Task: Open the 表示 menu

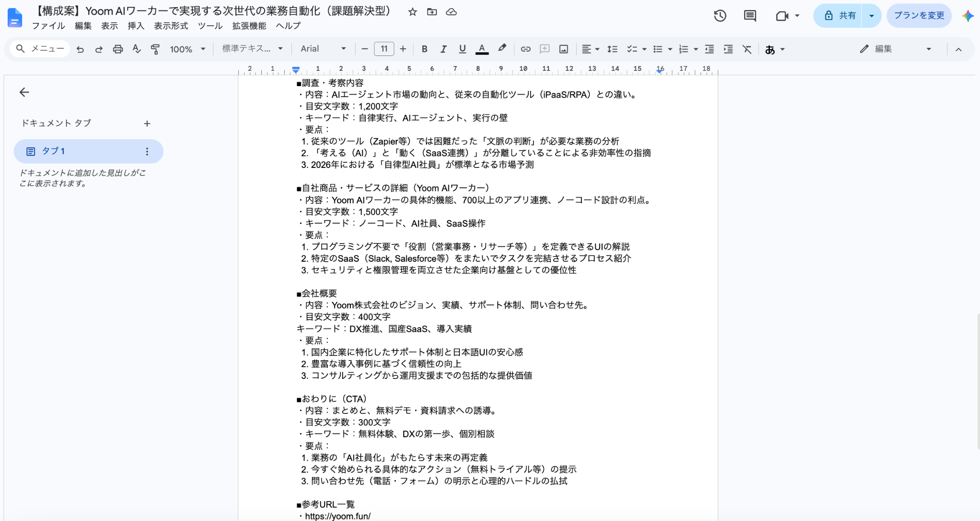Action: point(110,26)
